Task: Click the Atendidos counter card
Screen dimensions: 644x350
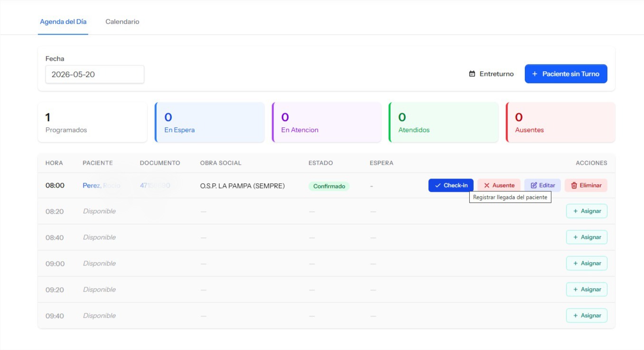Action: [444, 123]
